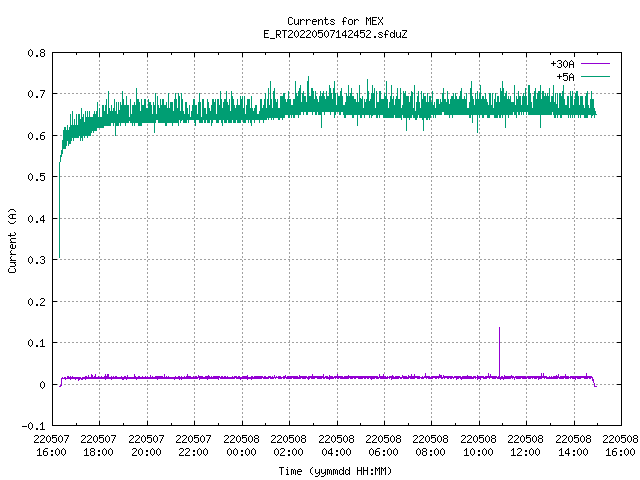This screenshot has width=640, height=480.
Task: Click the 0 y-axis tick label
Action: (x=42, y=384)
